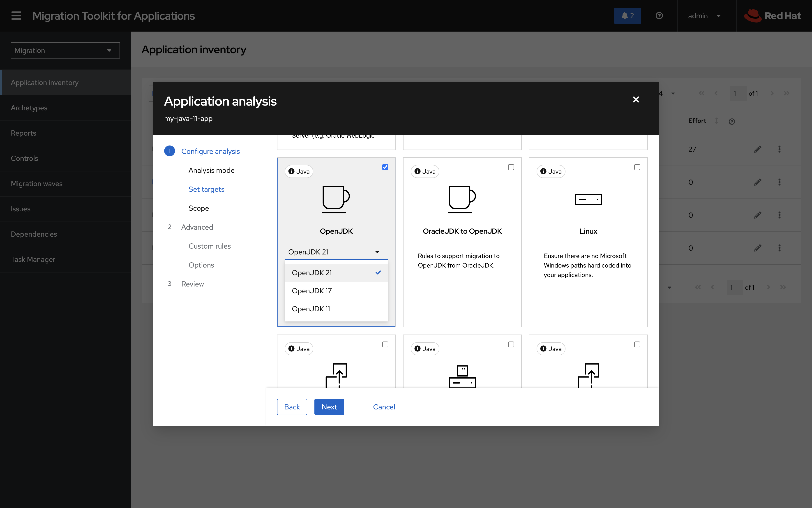Go to last page in bottom pagination
812x508 pixels.
783,287
